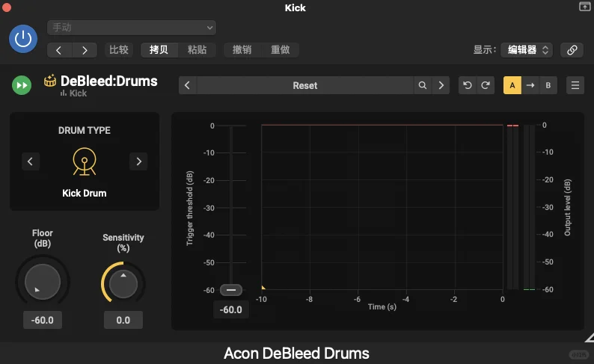Viewport: 594px width, 364px height.
Task: Edit the trigger threshold -60.0 field
Action: [x=230, y=310]
